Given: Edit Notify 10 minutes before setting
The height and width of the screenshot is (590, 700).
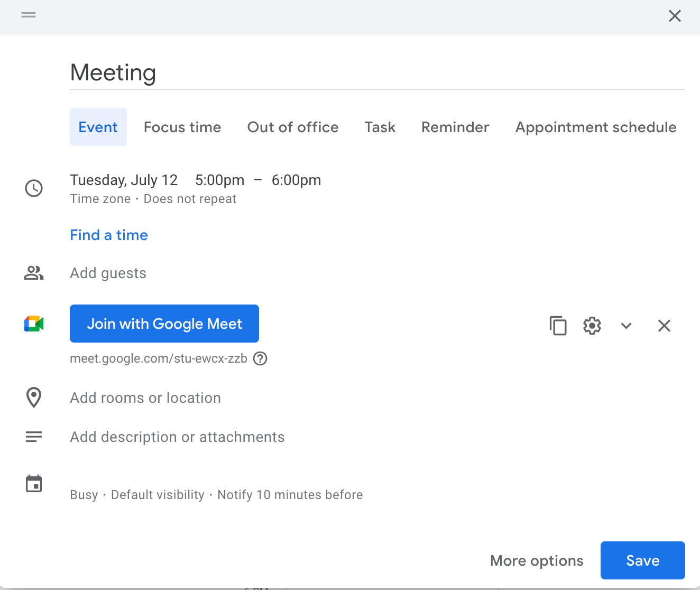Looking at the screenshot, I should click(290, 495).
